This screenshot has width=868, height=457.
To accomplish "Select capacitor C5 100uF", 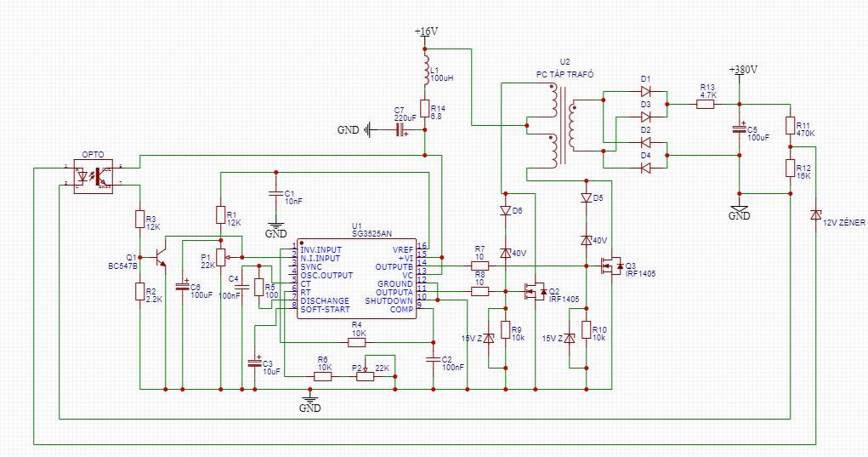I will pyautogui.click(x=739, y=129).
